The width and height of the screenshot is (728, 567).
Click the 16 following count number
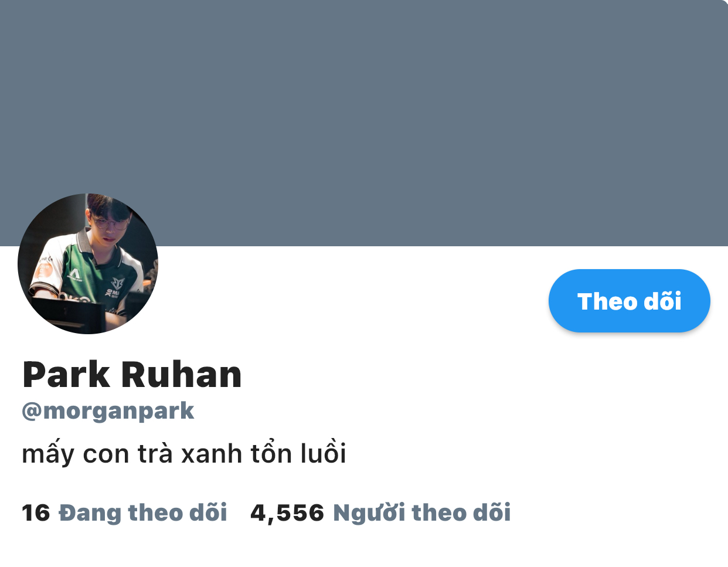[36, 513]
